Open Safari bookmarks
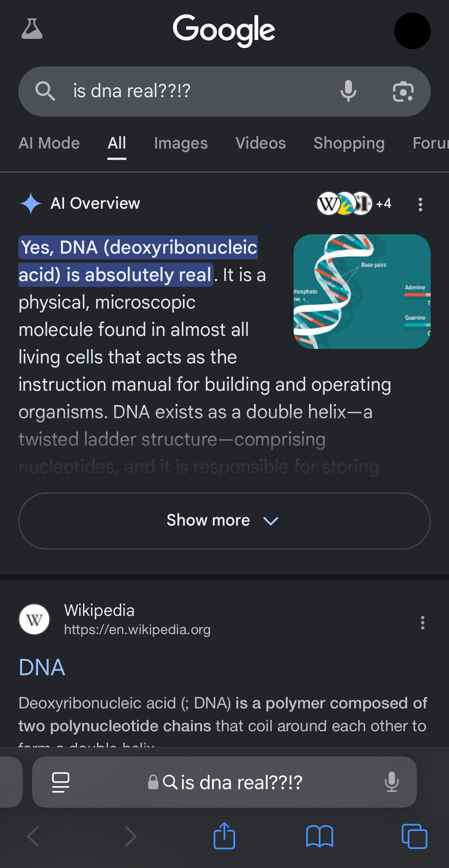 pyautogui.click(x=320, y=836)
